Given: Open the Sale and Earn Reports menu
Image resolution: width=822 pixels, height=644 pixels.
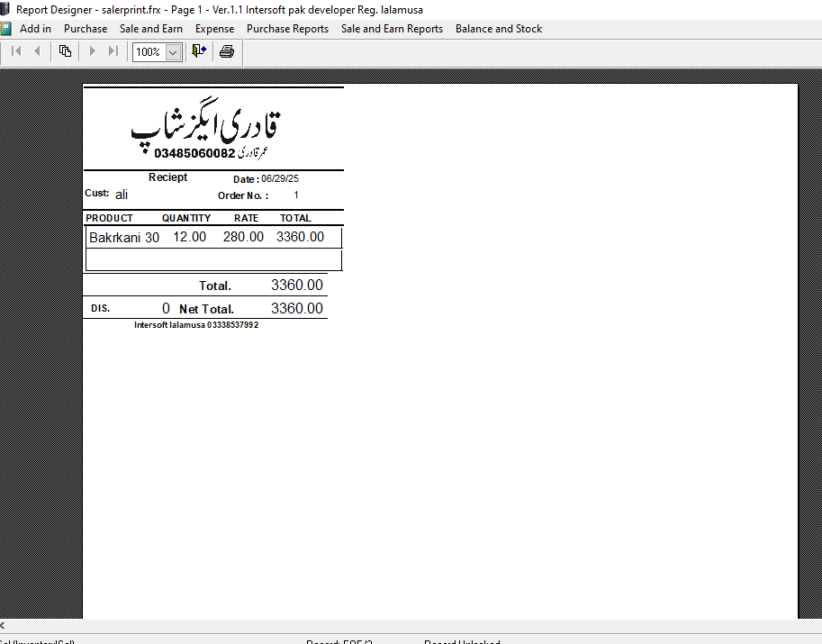Looking at the screenshot, I should pyautogui.click(x=392, y=28).
